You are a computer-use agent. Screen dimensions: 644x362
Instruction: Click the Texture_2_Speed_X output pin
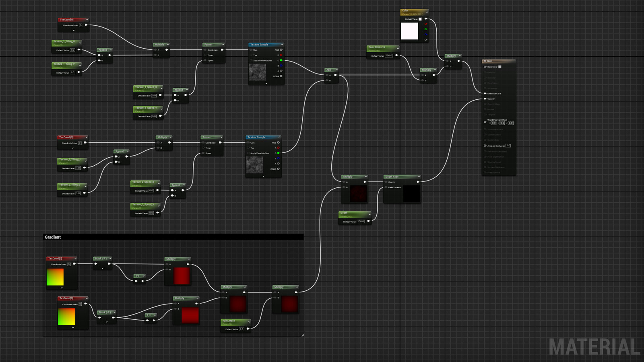point(157,190)
